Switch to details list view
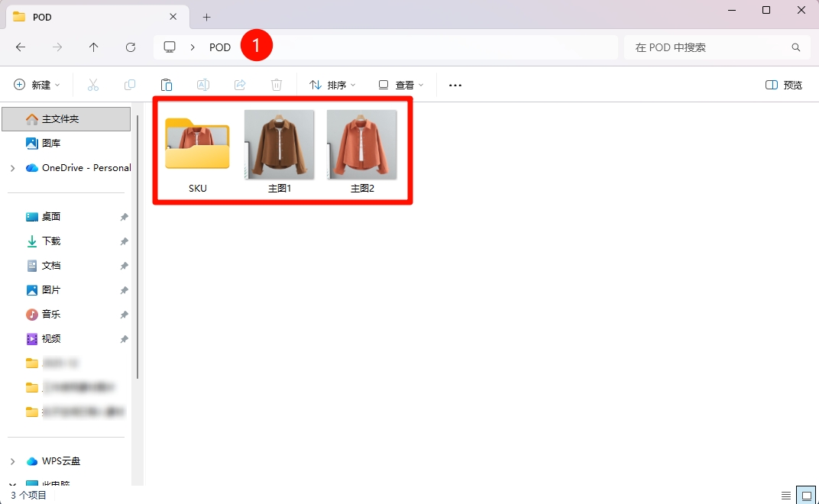The width and height of the screenshot is (819, 504). (786, 495)
